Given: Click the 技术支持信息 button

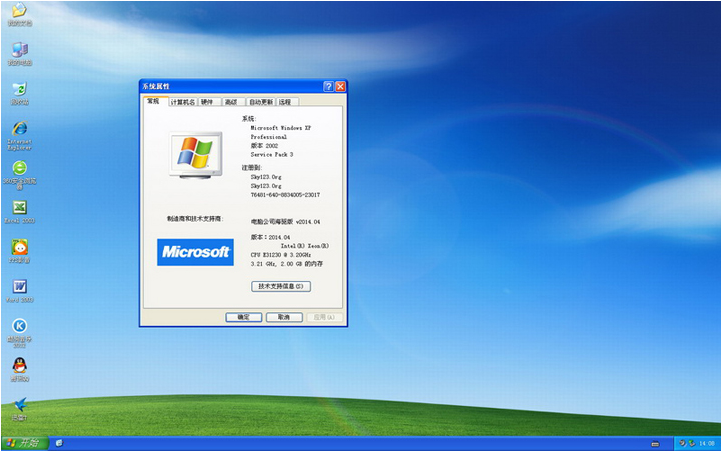Looking at the screenshot, I should tap(280, 286).
